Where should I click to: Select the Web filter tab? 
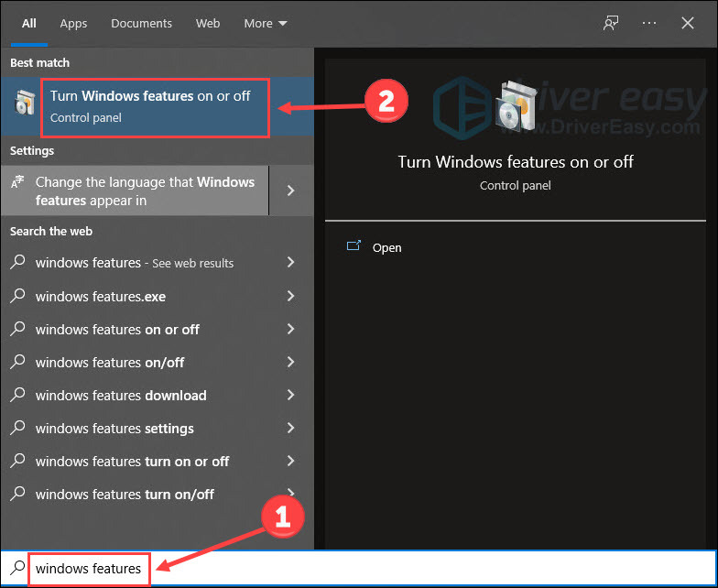[207, 24]
